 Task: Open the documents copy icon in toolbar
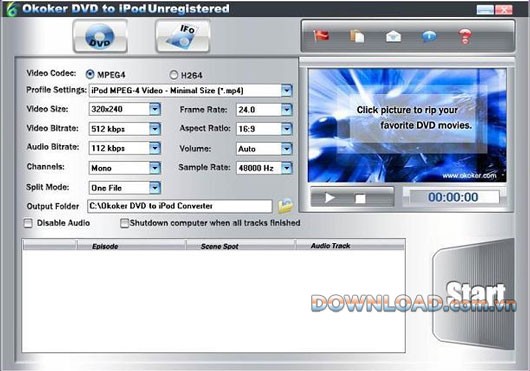[x=357, y=36]
